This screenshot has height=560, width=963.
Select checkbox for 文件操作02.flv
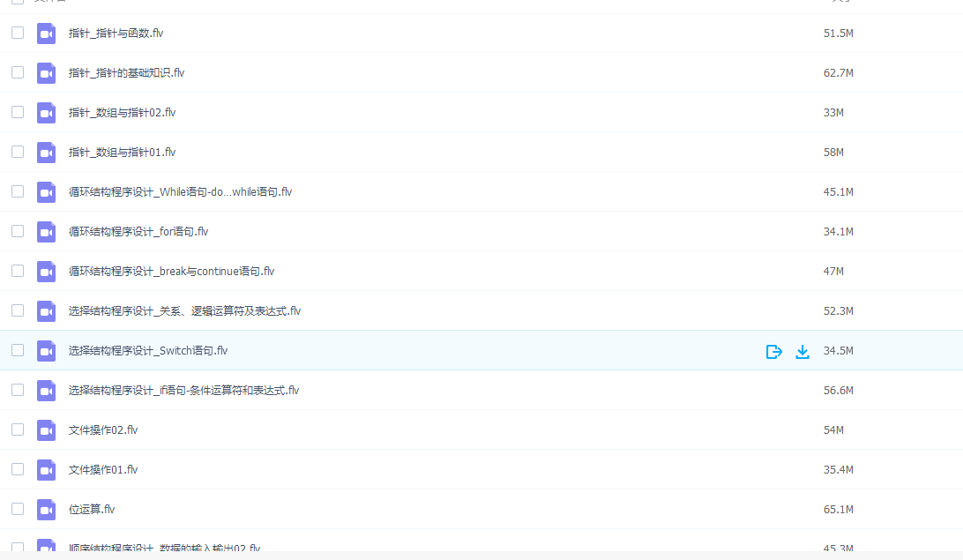pyautogui.click(x=18, y=429)
